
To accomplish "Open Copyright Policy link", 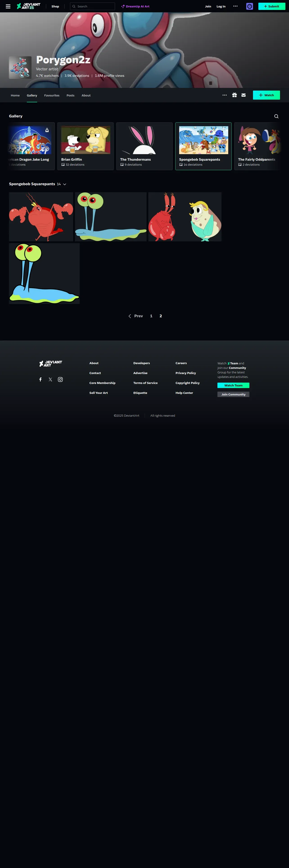I will (187, 383).
